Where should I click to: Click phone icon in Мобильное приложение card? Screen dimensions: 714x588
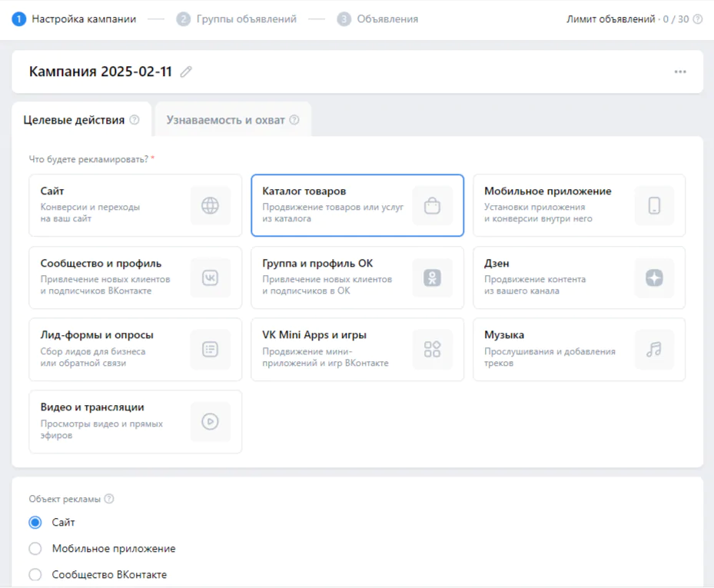(x=654, y=205)
